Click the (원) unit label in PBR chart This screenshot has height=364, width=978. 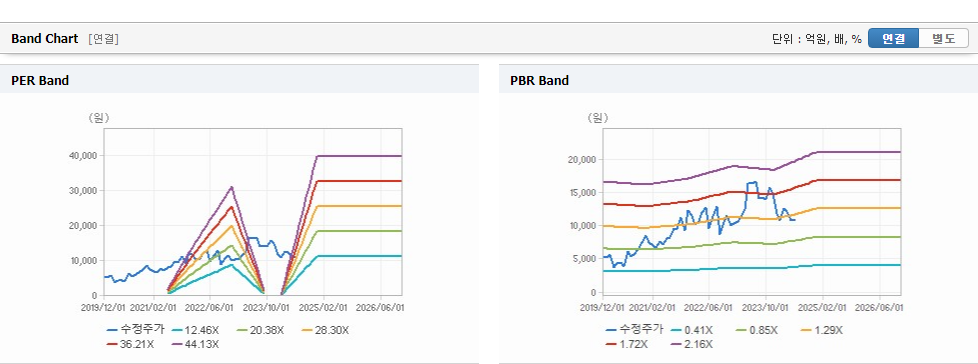(x=598, y=118)
